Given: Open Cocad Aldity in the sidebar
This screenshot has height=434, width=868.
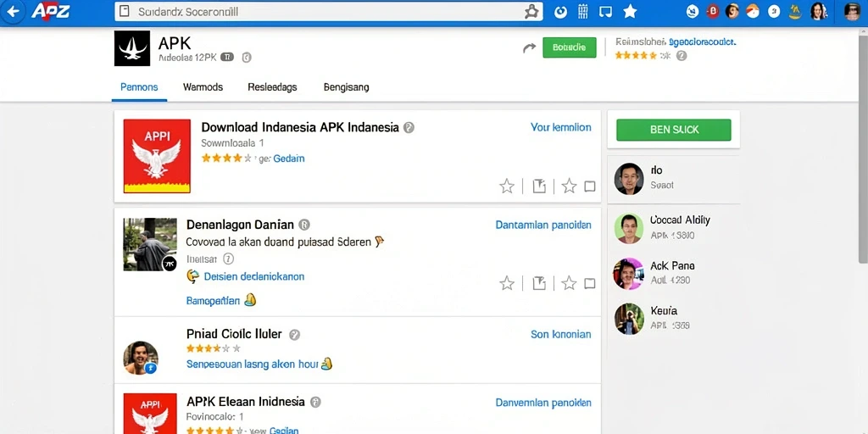Looking at the screenshot, I should point(680,220).
